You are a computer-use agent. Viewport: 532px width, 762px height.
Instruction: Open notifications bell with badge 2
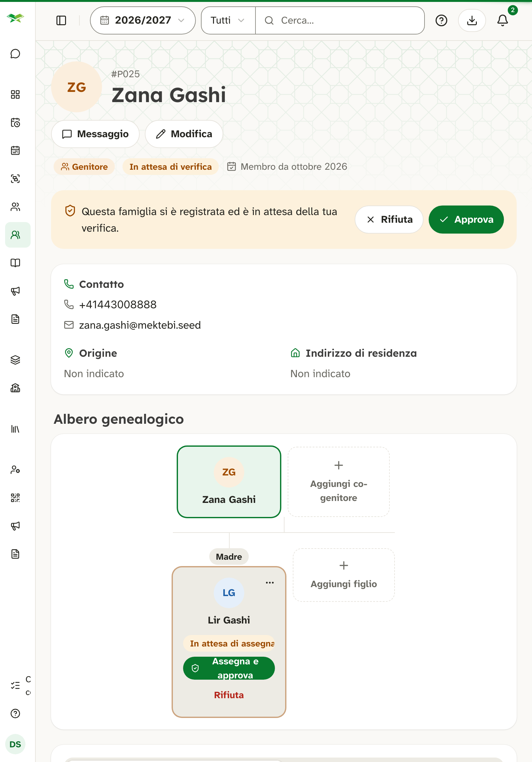pyautogui.click(x=502, y=20)
